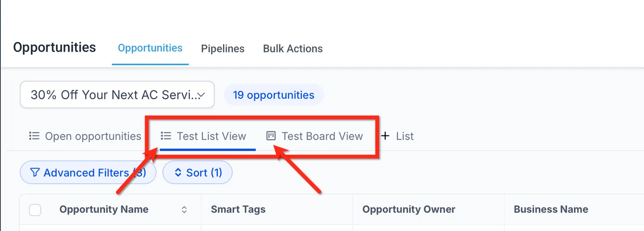Click sort arrows in Opportunity Name column
Screen dimensions: 644x231
click(x=184, y=210)
